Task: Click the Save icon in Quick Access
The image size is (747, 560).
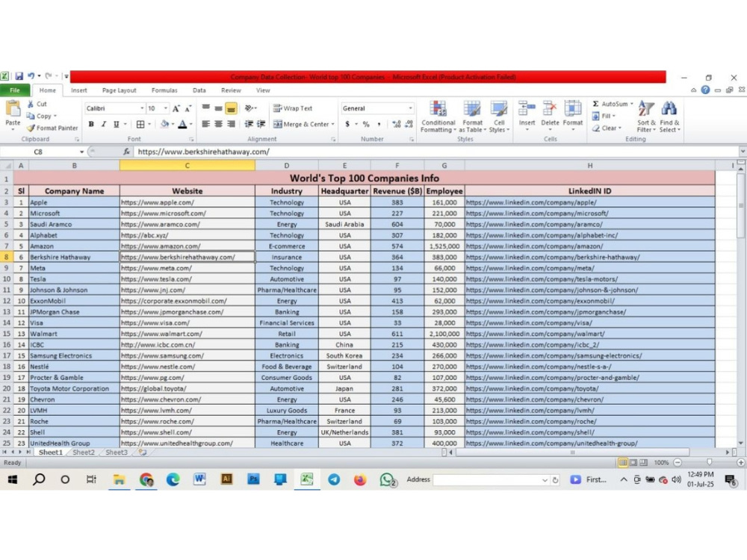Action: click(19, 76)
